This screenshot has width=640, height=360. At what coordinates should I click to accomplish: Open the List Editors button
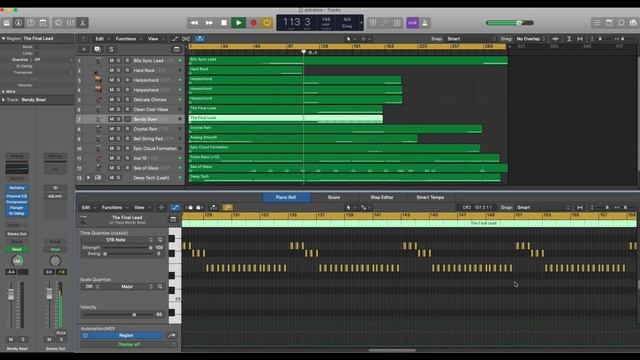tap(597, 23)
